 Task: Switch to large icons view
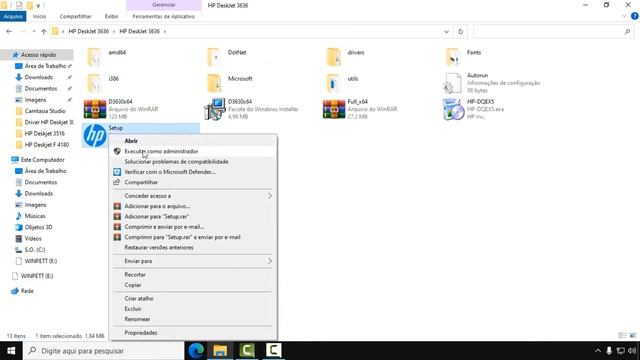point(633,336)
